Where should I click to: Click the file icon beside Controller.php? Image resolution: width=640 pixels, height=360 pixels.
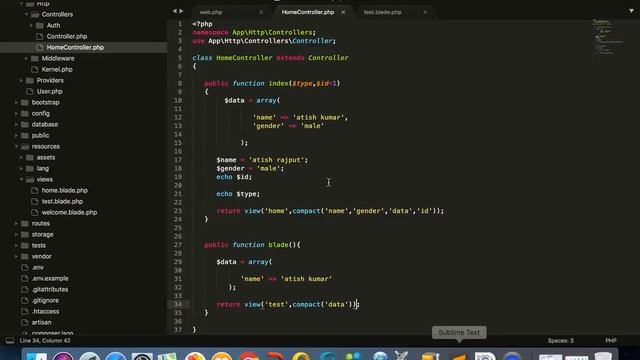[x=40, y=36]
